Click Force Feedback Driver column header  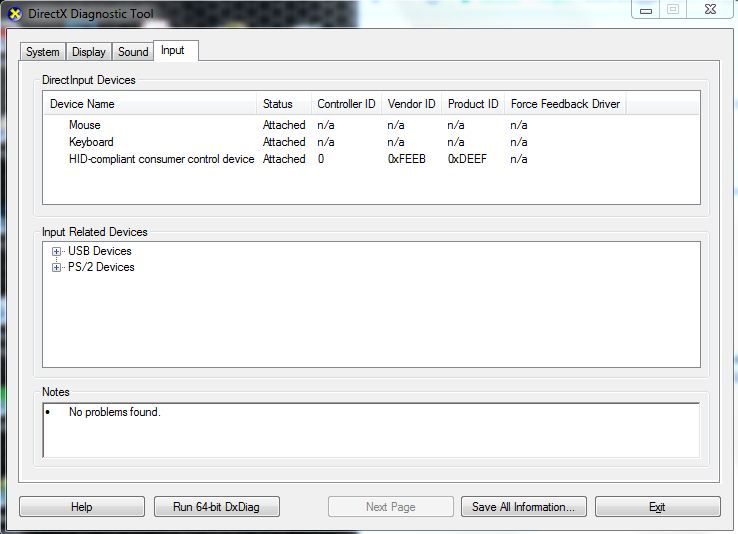[565, 104]
